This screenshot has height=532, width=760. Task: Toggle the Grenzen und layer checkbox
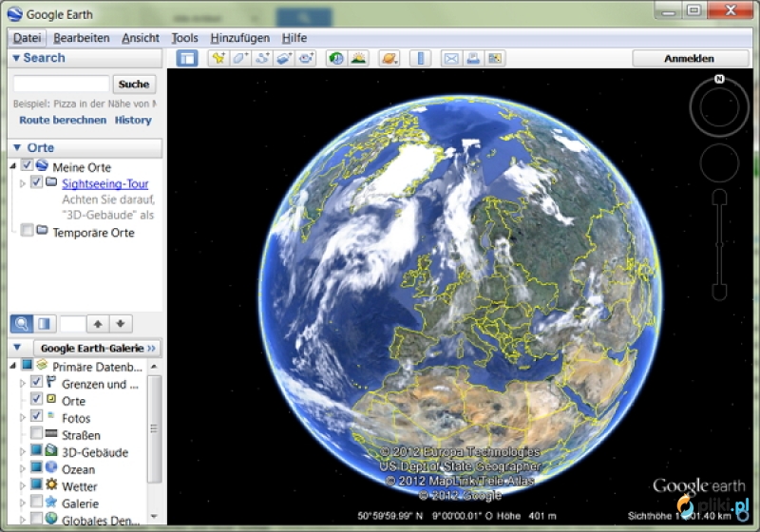pos(36,382)
